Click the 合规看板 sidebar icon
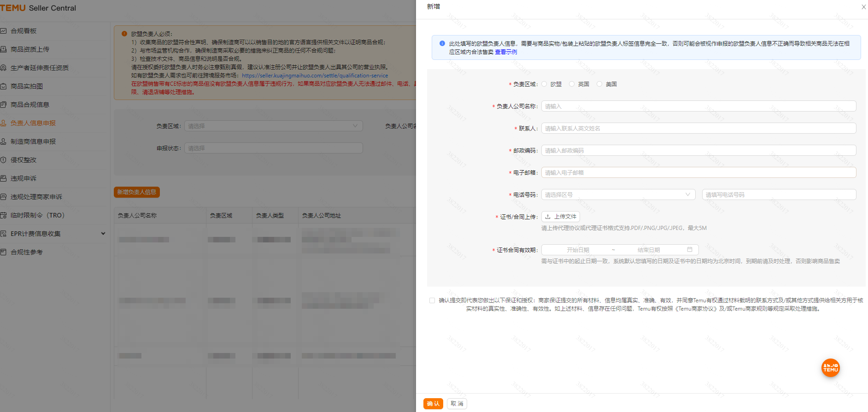The image size is (868, 412). [3, 31]
